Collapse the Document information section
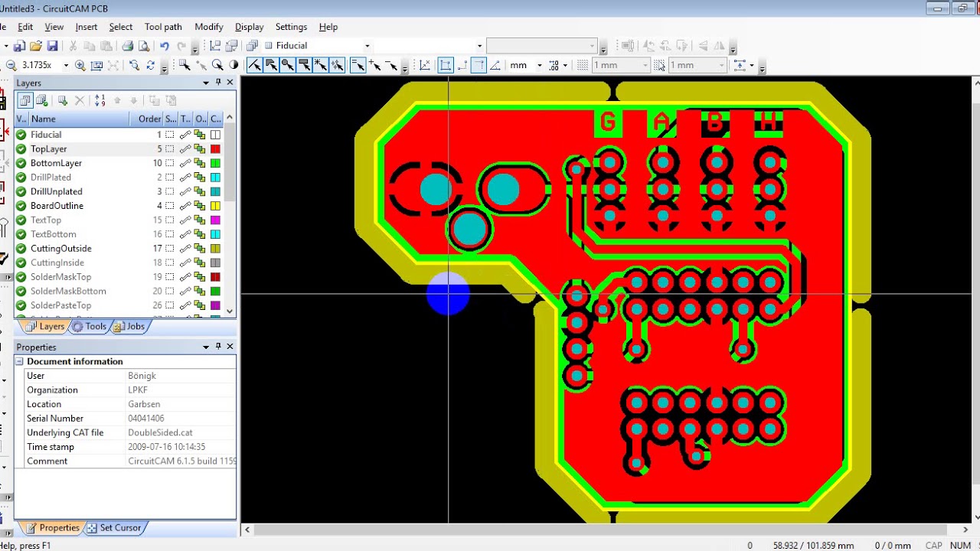Viewport: 980px width, 551px height. tap(20, 361)
